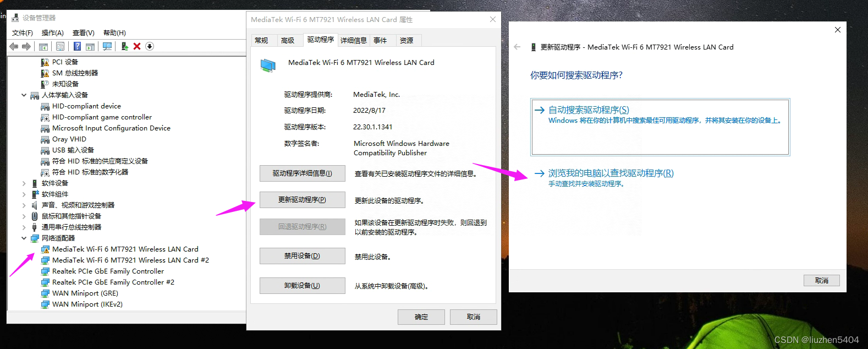Click the back arrow in update driver wizard

tap(517, 47)
